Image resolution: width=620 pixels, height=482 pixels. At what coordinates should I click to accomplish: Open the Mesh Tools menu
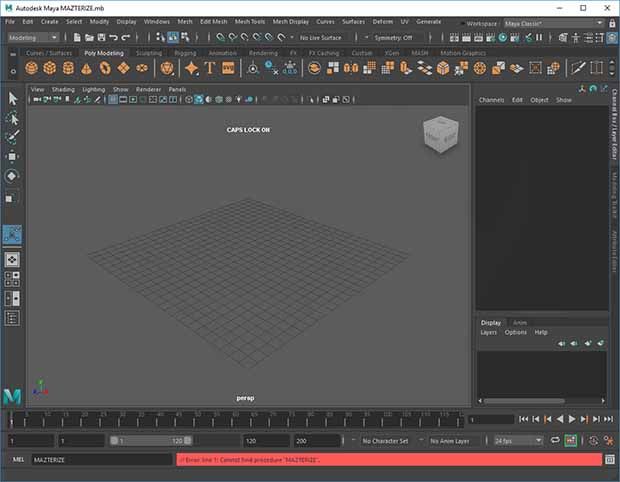(250, 22)
